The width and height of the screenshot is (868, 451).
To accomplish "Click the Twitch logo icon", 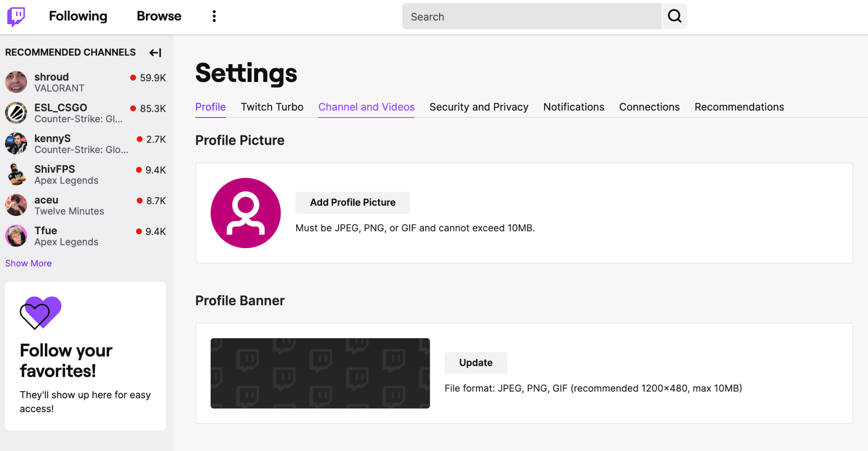I will (16, 17).
